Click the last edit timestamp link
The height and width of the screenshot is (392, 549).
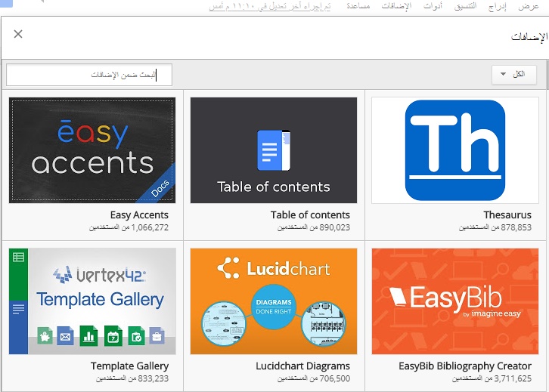click(270, 7)
